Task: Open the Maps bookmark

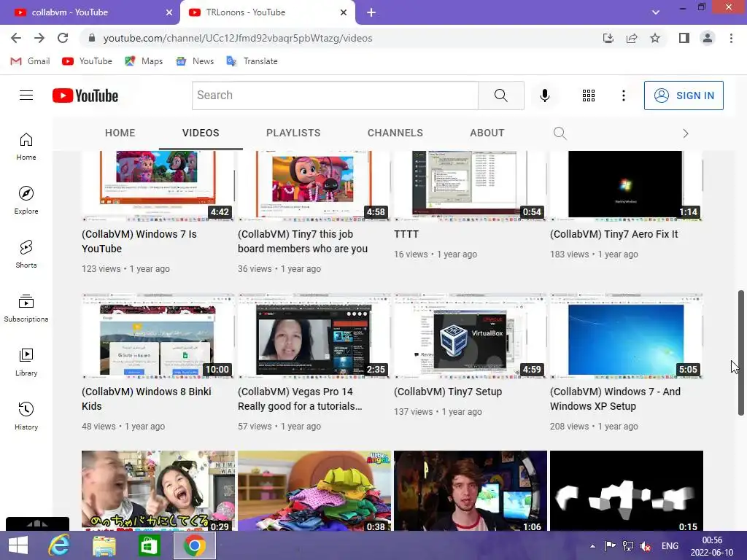Action: (x=144, y=61)
